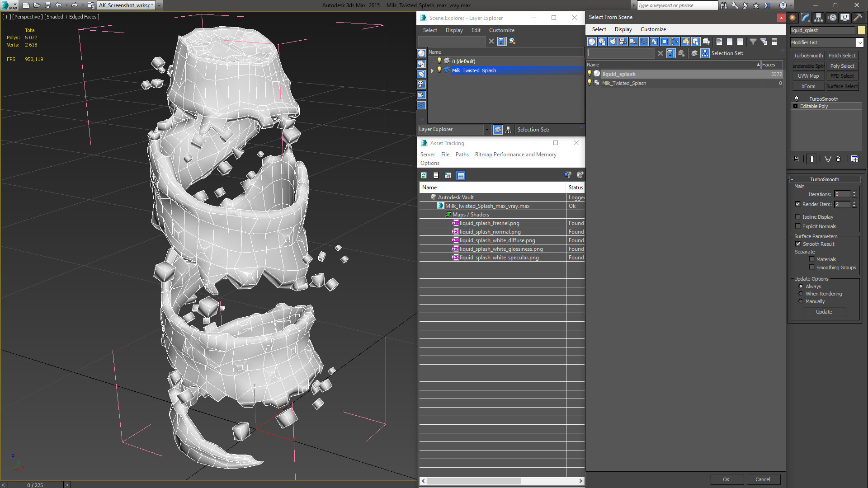The image size is (868, 488).
Task: Select the When Rendering update option
Action: [801, 294]
